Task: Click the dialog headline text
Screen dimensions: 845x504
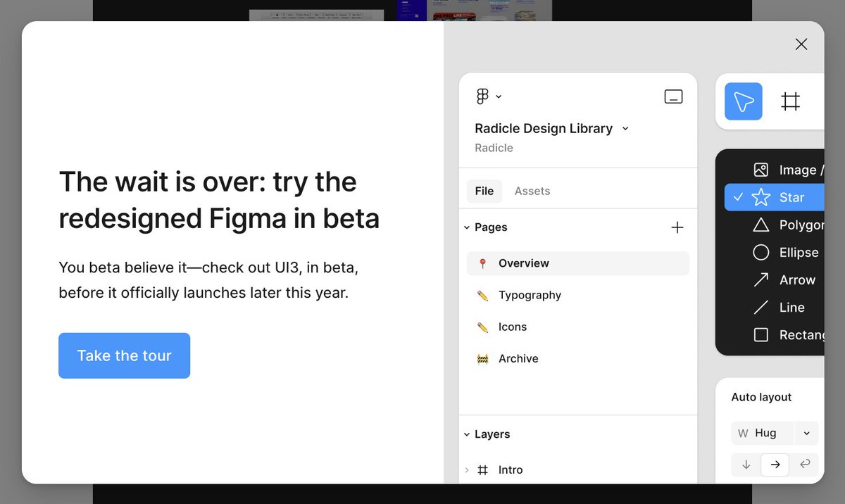Action: click(219, 200)
